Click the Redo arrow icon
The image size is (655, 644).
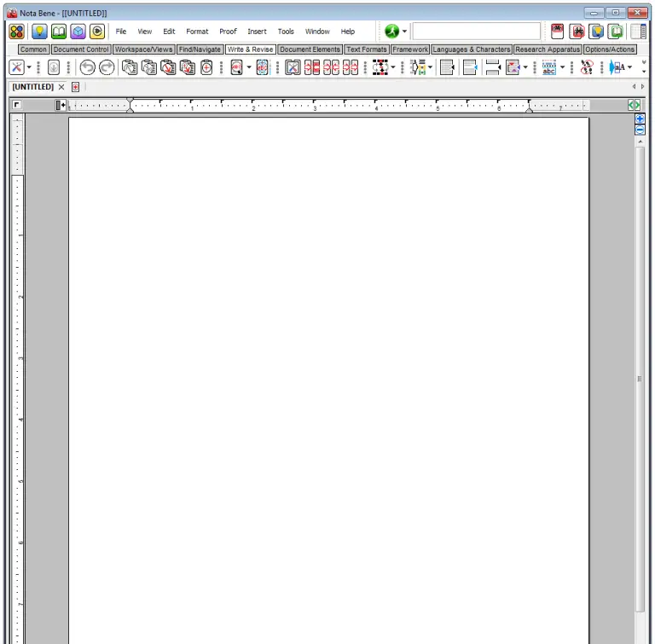tap(107, 67)
